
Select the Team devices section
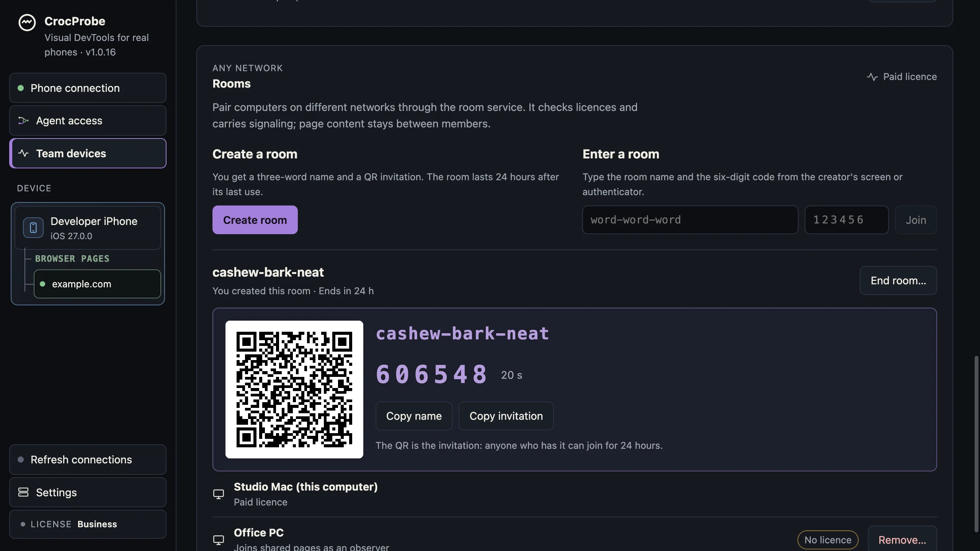tap(88, 153)
